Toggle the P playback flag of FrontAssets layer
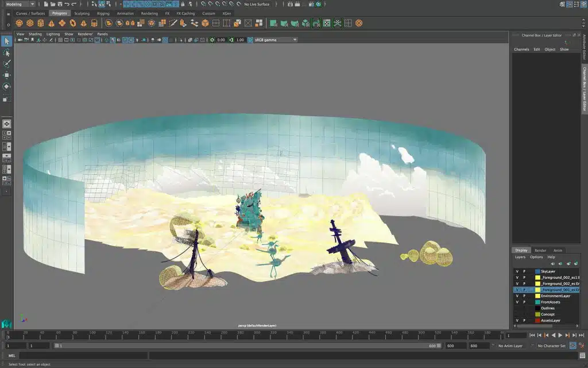Image resolution: width=588 pixels, height=368 pixels. 524,302
